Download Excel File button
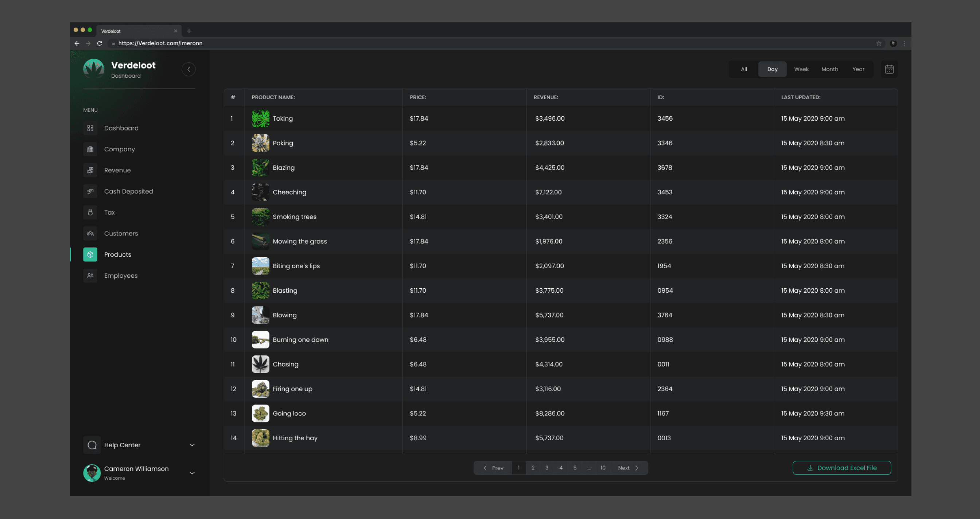Viewport: 980px width, 519px height. click(x=841, y=468)
